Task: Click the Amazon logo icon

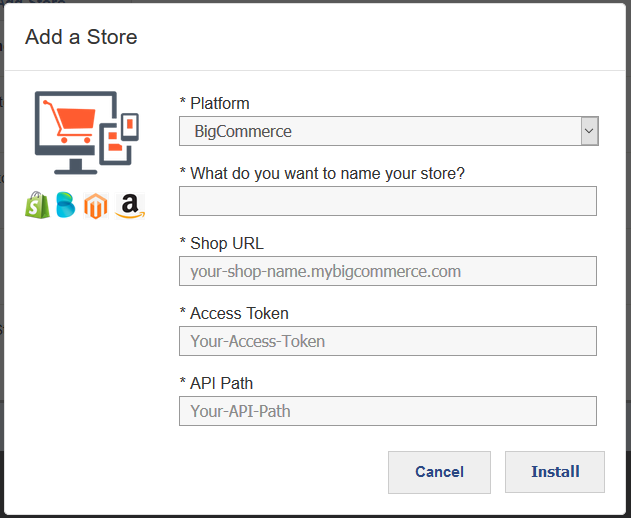Action: [130, 206]
